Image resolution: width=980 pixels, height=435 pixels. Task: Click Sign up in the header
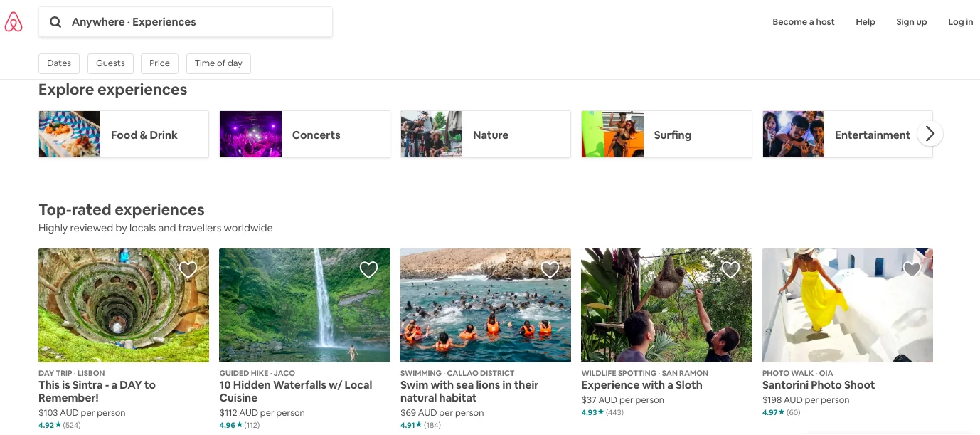[912, 22]
